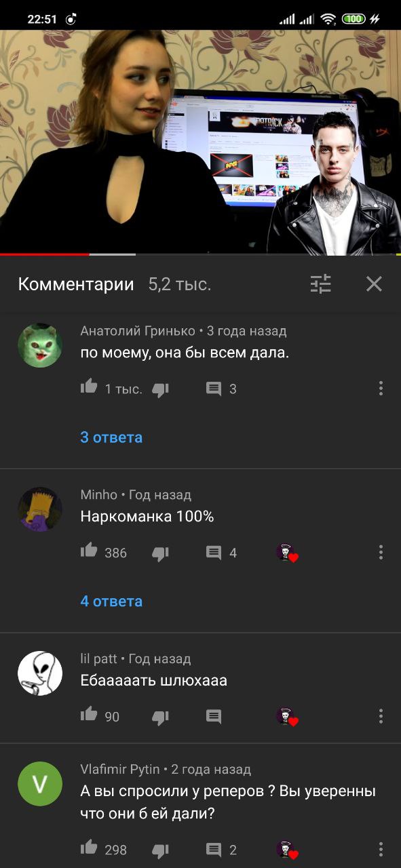Open replies icon on Анатолий Гринько's comment
Screen dimensions: 401x868
click(214, 389)
